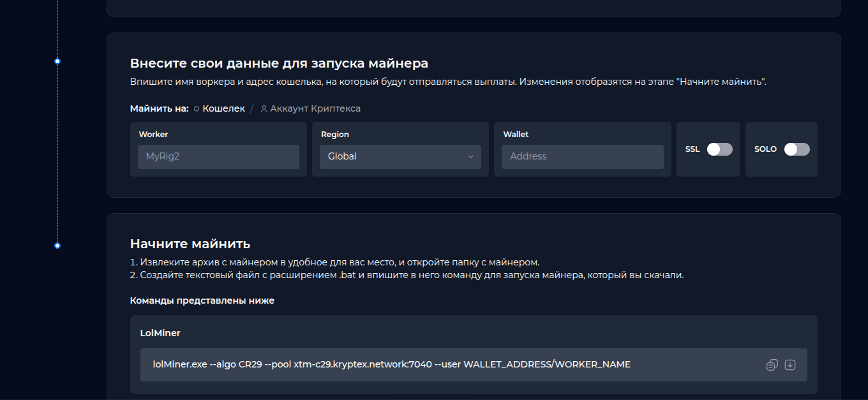This screenshot has height=400, width=868.
Task: Click the download-command button for LolMiner
Action: tap(790, 364)
